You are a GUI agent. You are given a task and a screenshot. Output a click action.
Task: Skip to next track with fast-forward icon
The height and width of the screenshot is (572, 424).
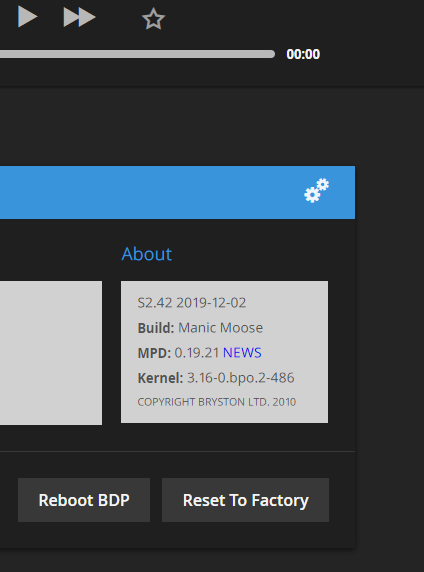click(x=80, y=17)
